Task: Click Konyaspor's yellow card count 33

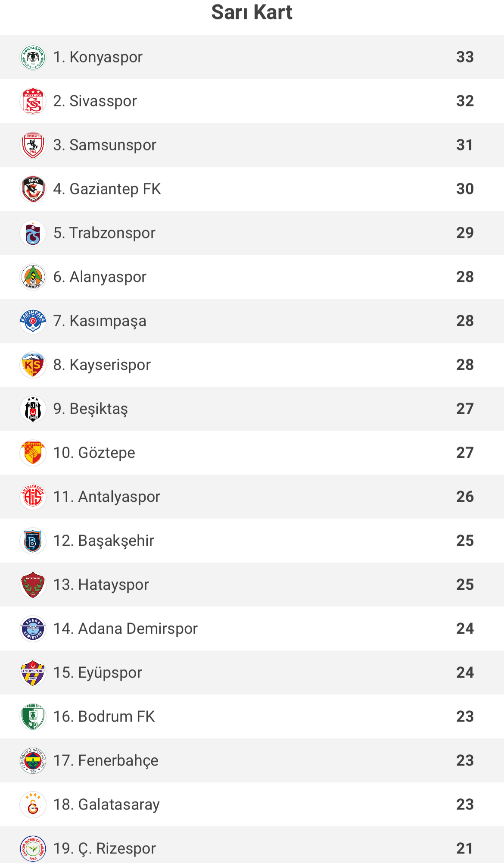Action: [x=465, y=57]
